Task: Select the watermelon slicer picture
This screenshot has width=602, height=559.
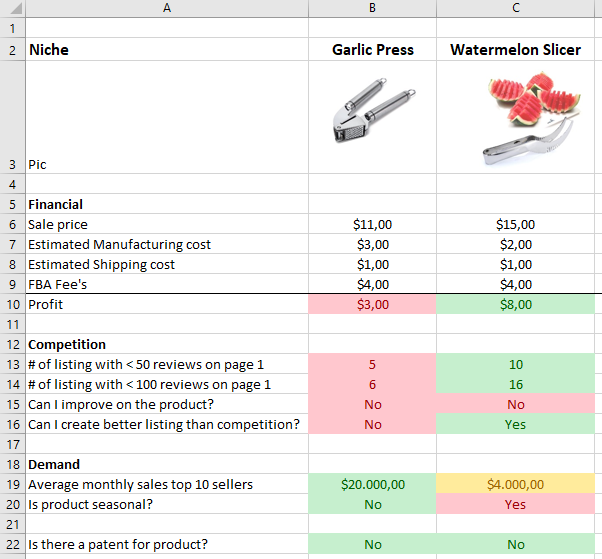Action: [x=532, y=118]
